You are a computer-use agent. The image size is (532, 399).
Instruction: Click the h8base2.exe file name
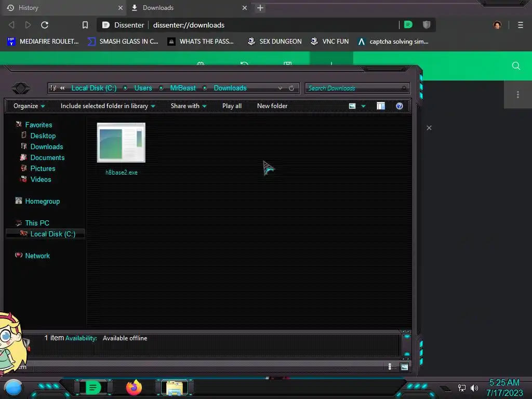[x=122, y=172]
